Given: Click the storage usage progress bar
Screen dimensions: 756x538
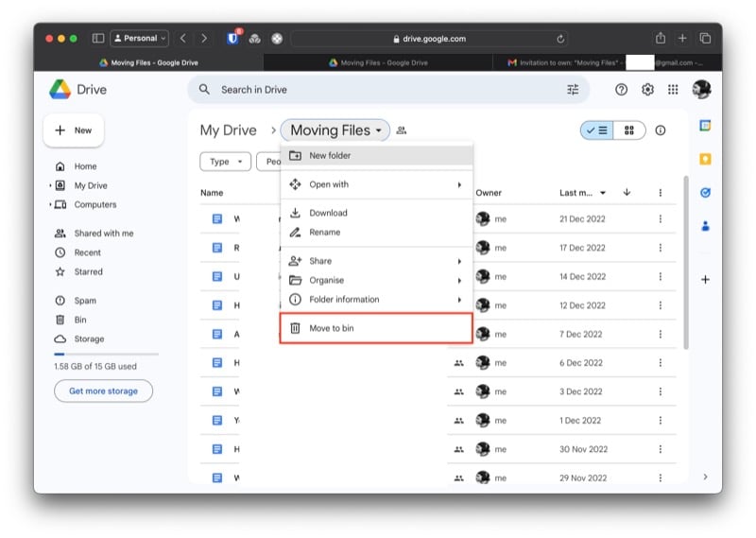Looking at the screenshot, I should point(107,355).
